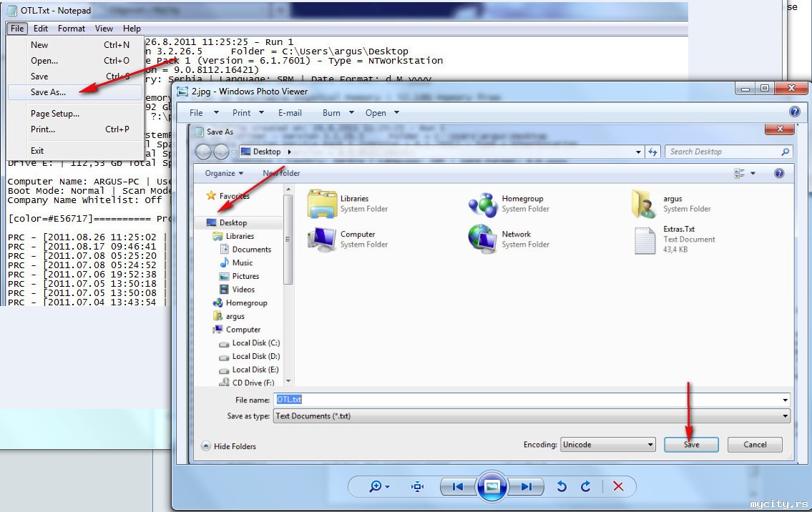Select Homegroup in the navigation tree

pyautogui.click(x=240, y=303)
